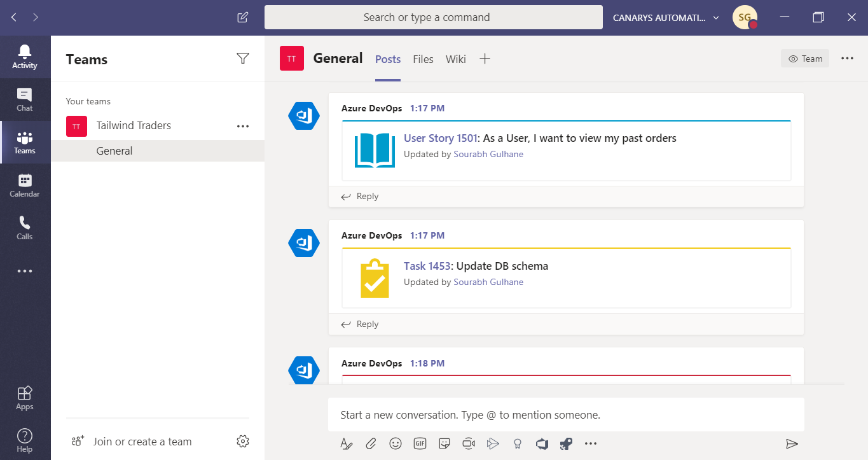This screenshot has width=868, height=460.
Task: Open the Activity feed
Action: point(25,57)
